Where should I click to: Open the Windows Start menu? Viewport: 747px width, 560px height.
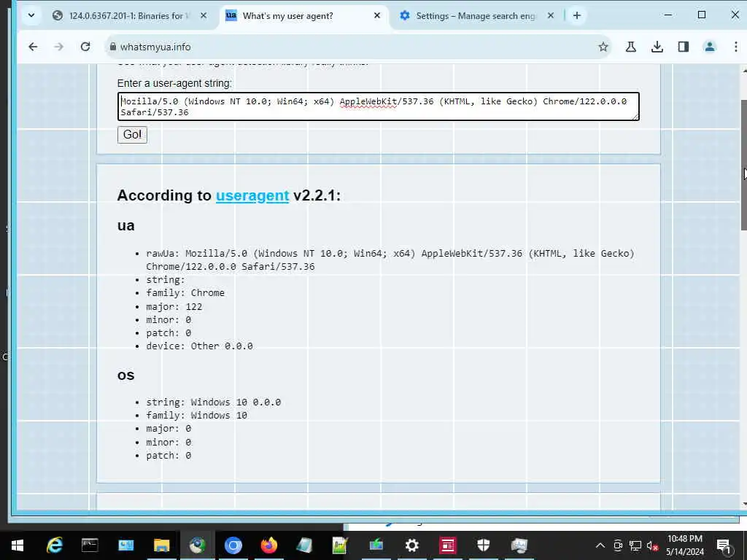(18, 545)
